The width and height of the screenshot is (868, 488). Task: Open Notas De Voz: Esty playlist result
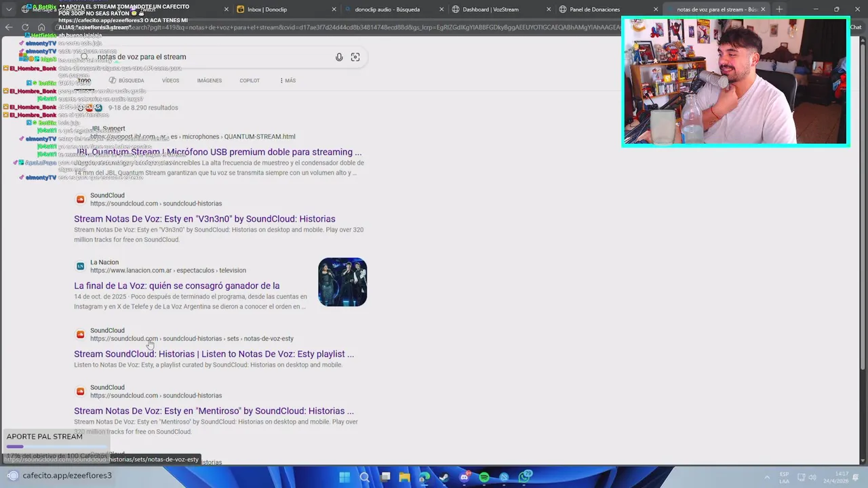pyautogui.click(x=214, y=354)
